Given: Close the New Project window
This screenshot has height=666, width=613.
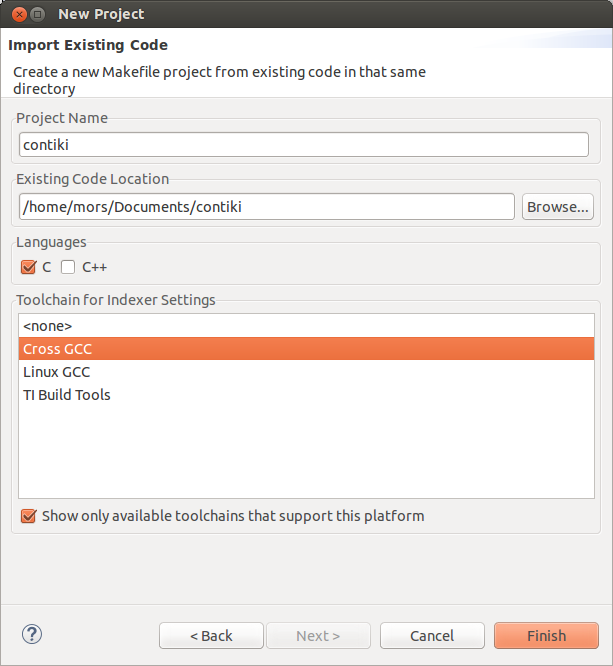Looking at the screenshot, I should (x=17, y=14).
